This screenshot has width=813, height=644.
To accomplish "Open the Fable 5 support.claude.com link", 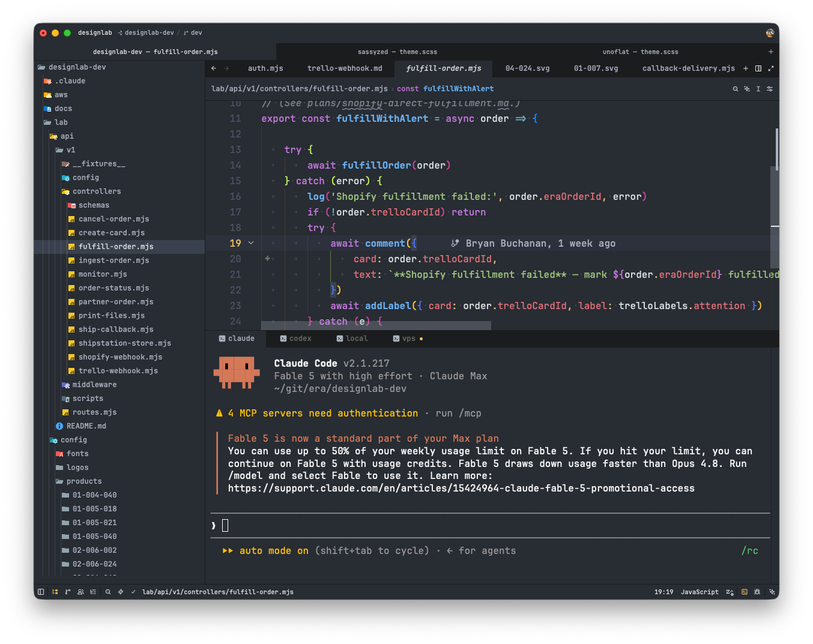I will click(461, 489).
